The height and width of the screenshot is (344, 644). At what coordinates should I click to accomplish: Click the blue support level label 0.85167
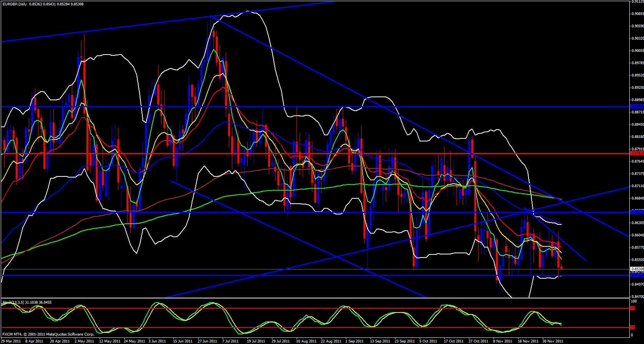pos(637,275)
